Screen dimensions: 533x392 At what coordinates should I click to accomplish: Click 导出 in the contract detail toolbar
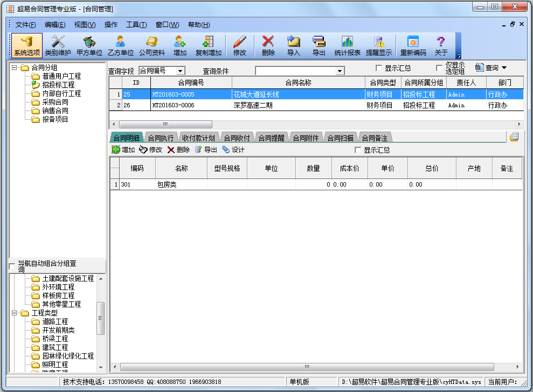[206, 149]
